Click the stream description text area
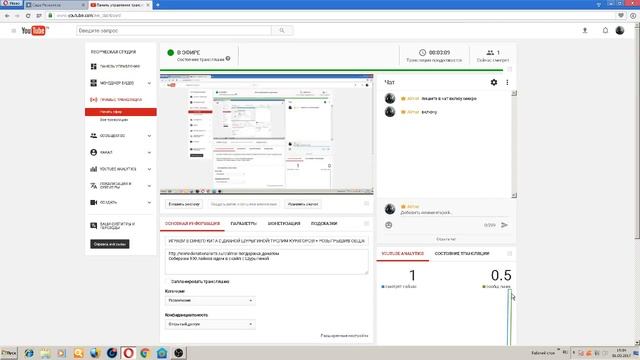 click(267, 262)
